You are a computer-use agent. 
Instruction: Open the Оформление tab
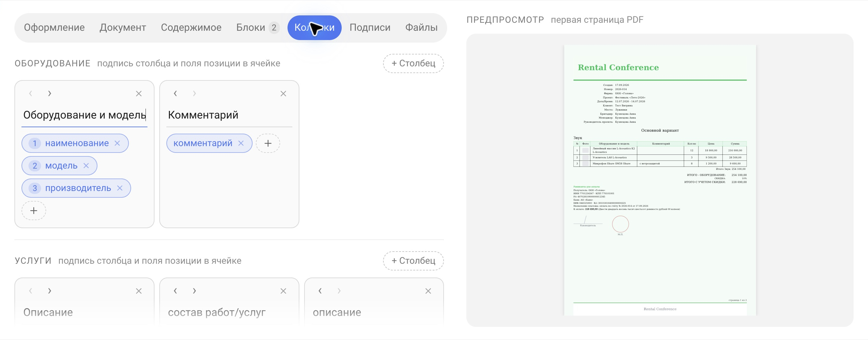coord(54,28)
